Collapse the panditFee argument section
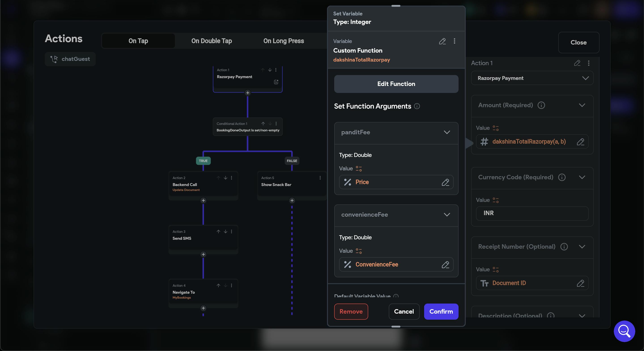 447,132
